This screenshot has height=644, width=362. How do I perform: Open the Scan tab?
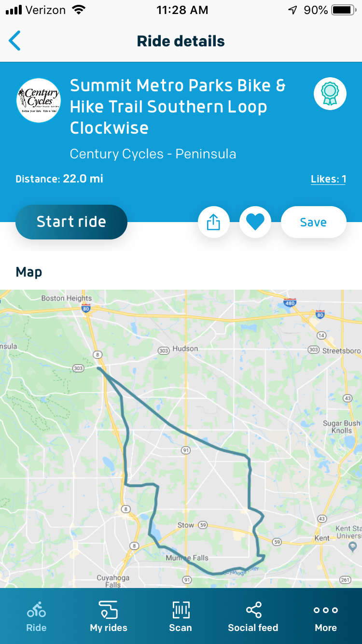tap(181, 616)
